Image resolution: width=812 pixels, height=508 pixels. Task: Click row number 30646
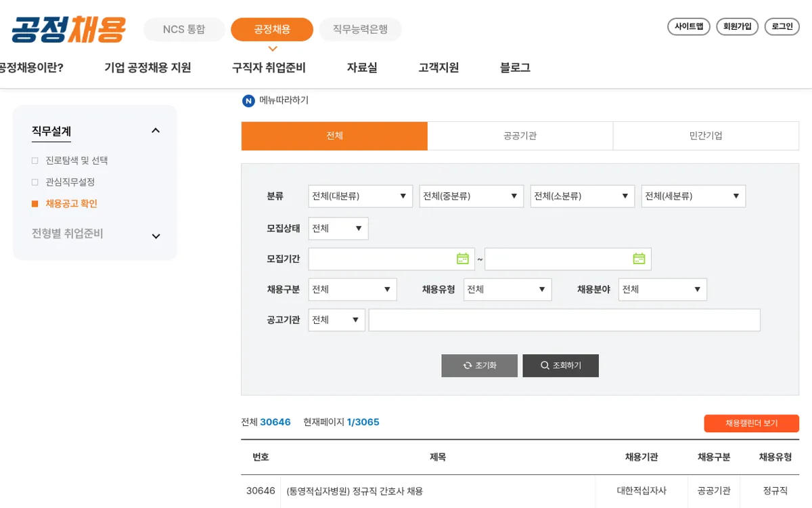261,491
